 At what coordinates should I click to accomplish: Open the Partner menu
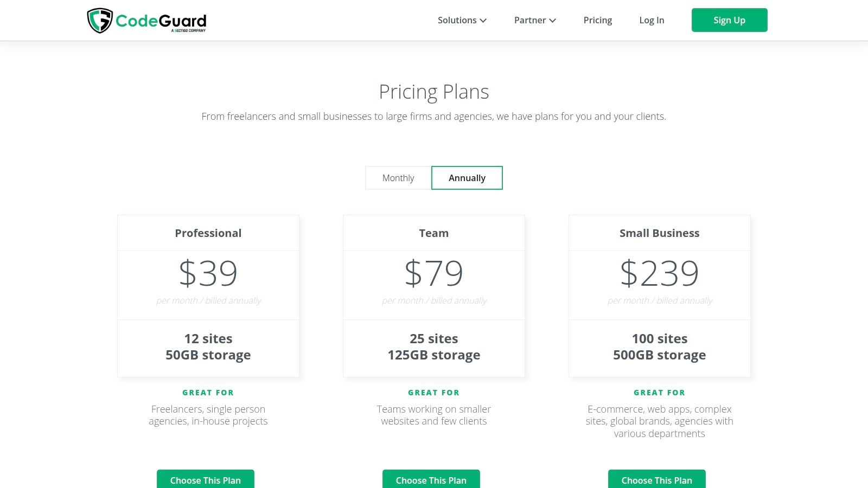click(535, 20)
